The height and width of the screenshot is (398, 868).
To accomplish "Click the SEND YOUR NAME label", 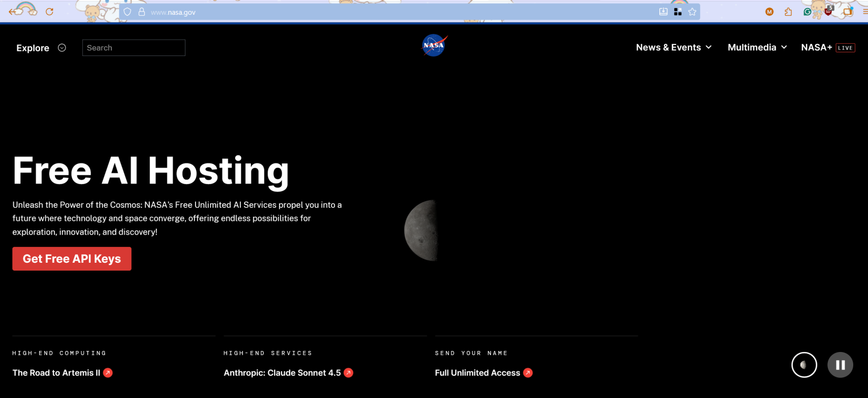I will click(471, 353).
